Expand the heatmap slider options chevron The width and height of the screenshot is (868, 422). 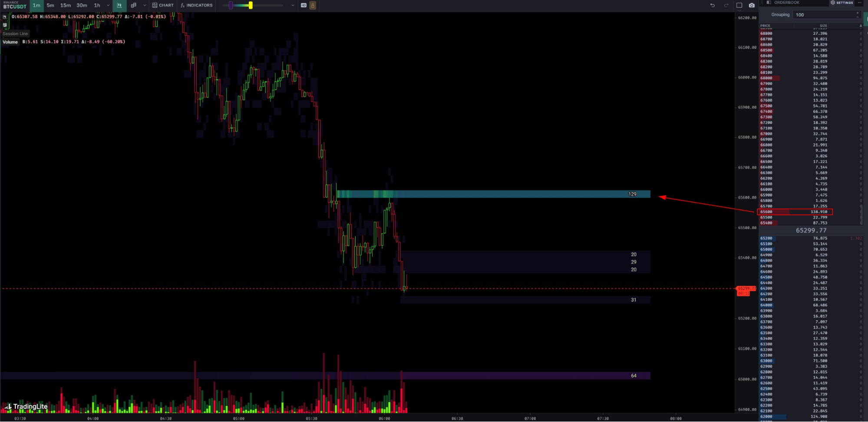coord(293,5)
